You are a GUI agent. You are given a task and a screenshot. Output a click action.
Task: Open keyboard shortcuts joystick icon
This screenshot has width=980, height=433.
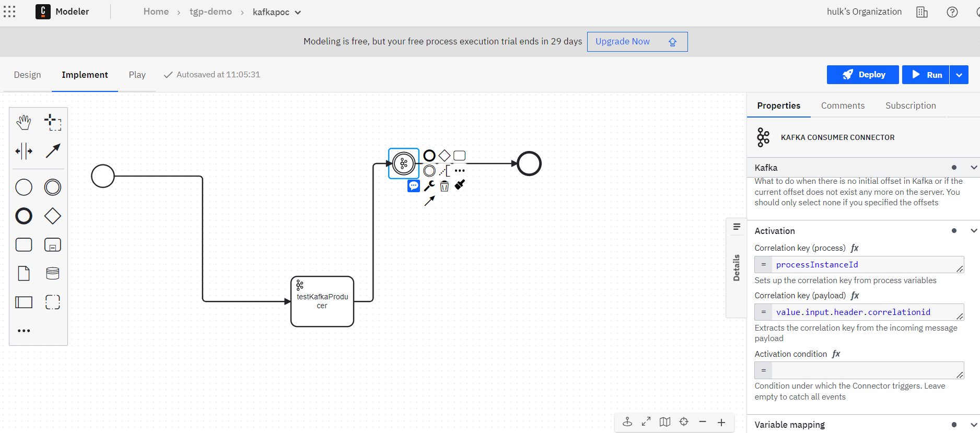627,422
